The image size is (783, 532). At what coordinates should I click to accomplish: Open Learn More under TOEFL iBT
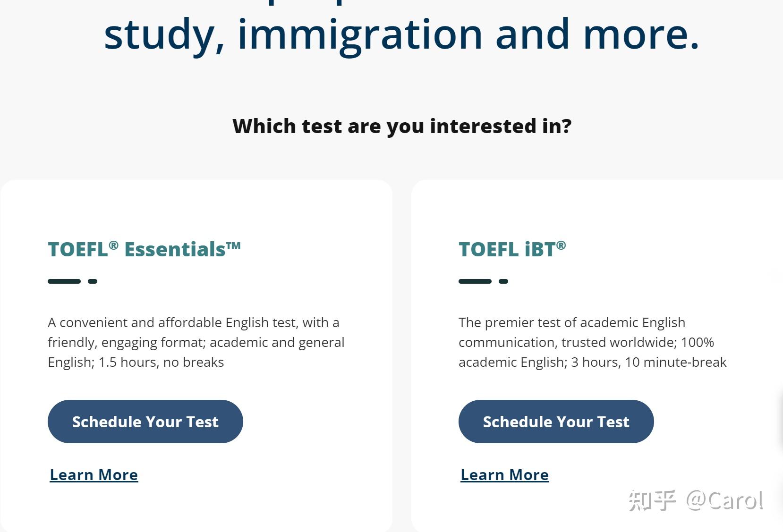[x=504, y=474]
